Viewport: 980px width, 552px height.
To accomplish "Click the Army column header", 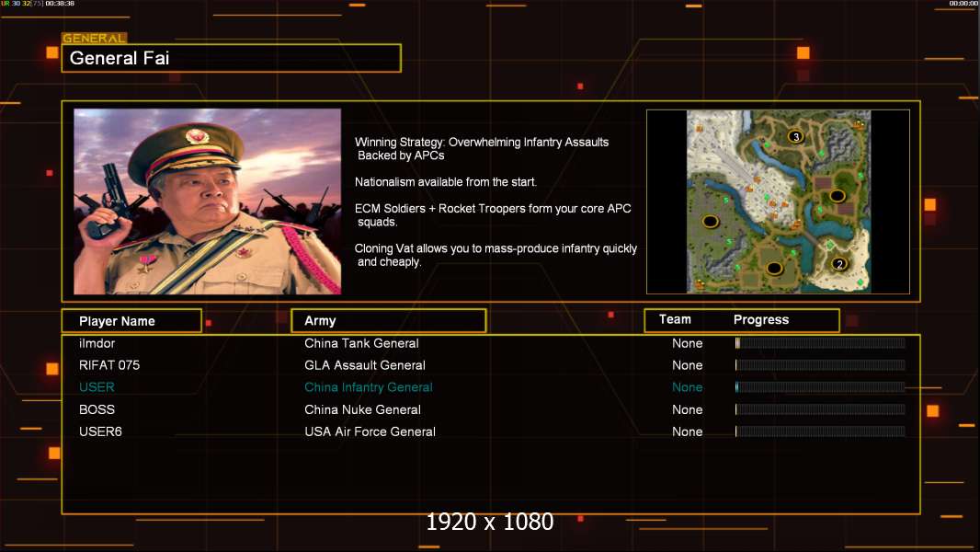I will click(389, 321).
